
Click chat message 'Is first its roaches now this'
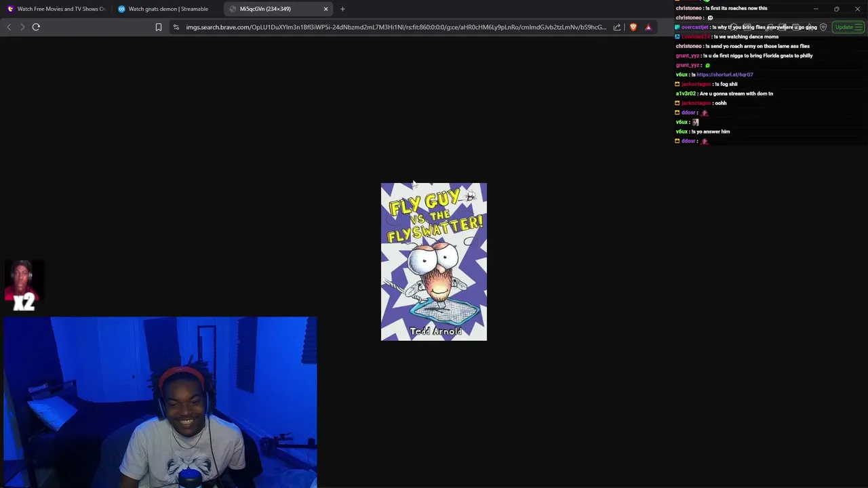(736, 8)
